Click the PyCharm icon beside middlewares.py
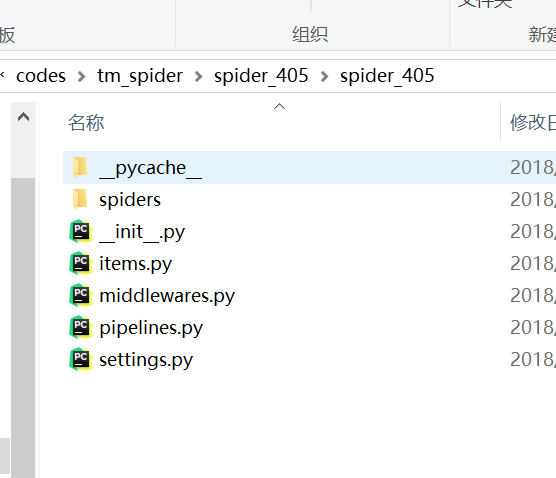556x478 pixels. coord(81,295)
